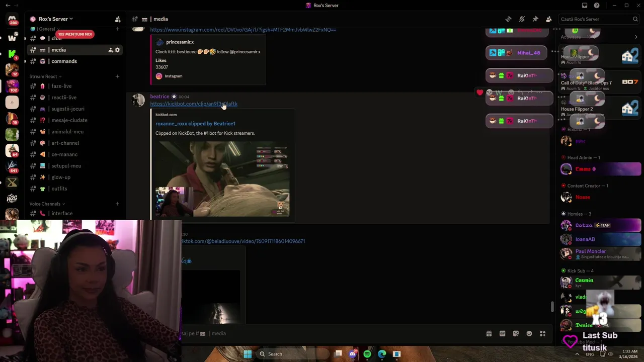
Task: Open the outfits channel
Action: click(x=59, y=189)
